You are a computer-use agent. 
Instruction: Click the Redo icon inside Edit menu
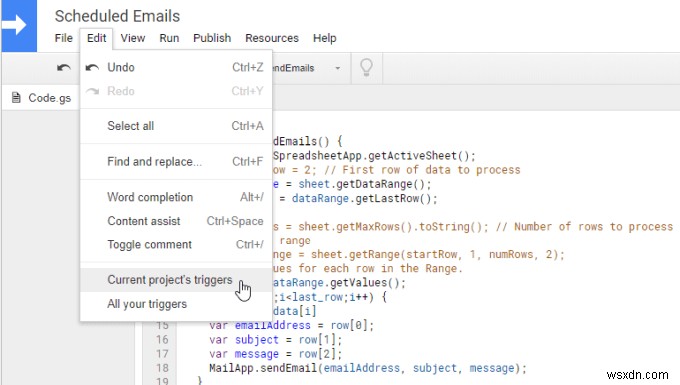coord(92,91)
